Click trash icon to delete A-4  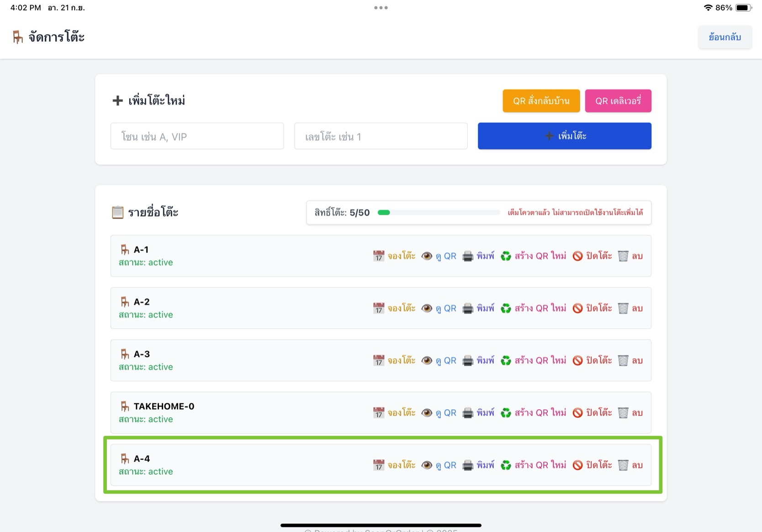coord(623,465)
